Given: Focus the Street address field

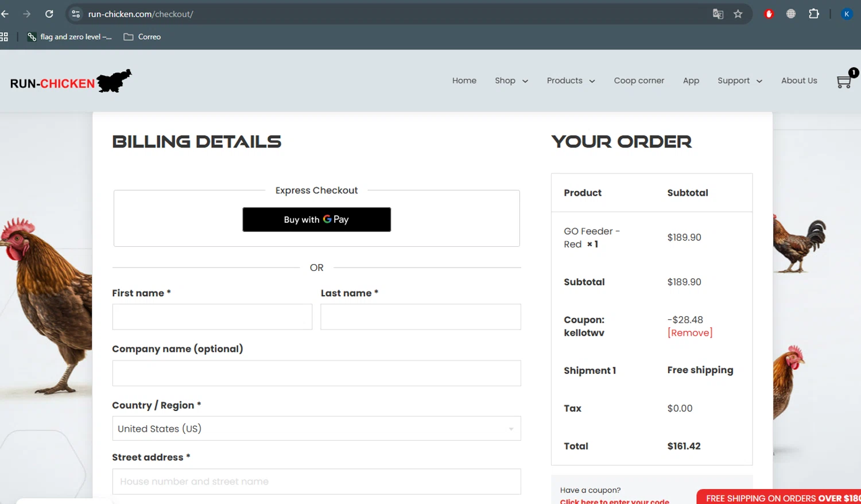Looking at the screenshot, I should (317, 482).
